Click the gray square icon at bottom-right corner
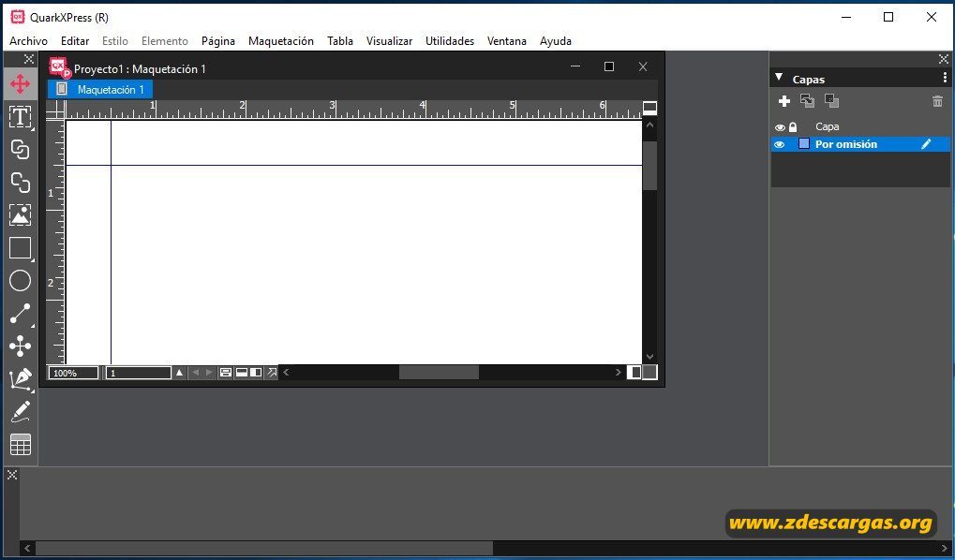Screen dimensions: 955x560 tap(649, 373)
